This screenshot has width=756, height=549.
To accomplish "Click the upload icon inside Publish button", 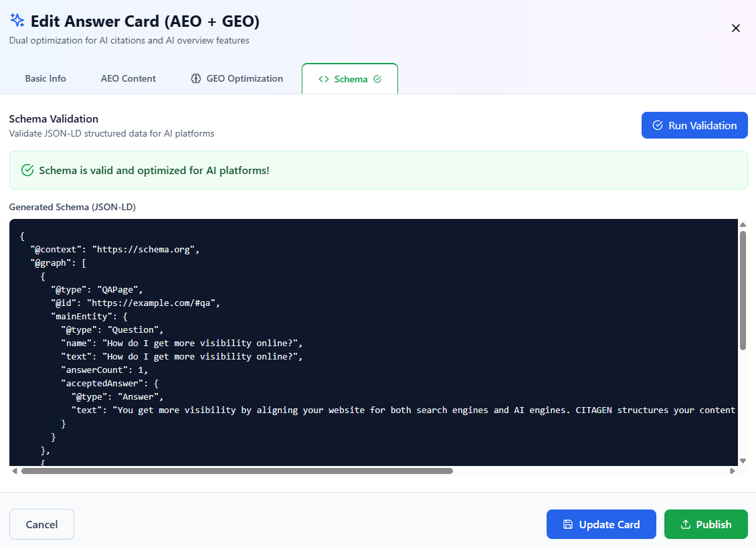I will [x=685, y=524].
